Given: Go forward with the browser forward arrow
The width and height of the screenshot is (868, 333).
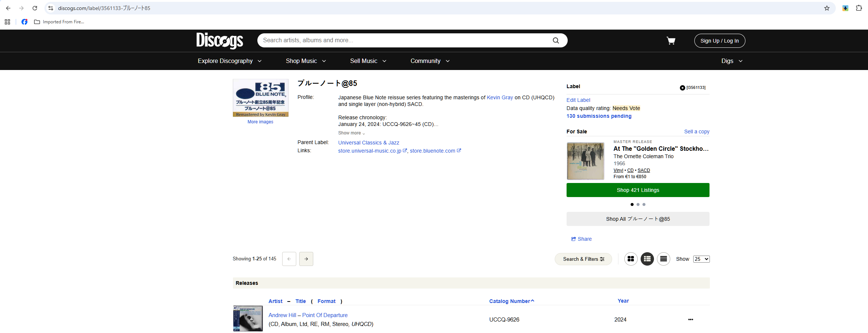Looking at the screenshot, I should 21,8.
